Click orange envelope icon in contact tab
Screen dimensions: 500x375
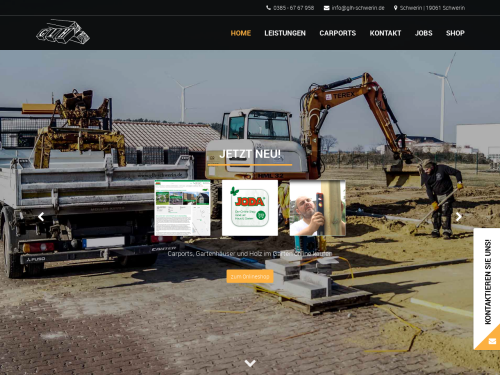coord(492,341)
